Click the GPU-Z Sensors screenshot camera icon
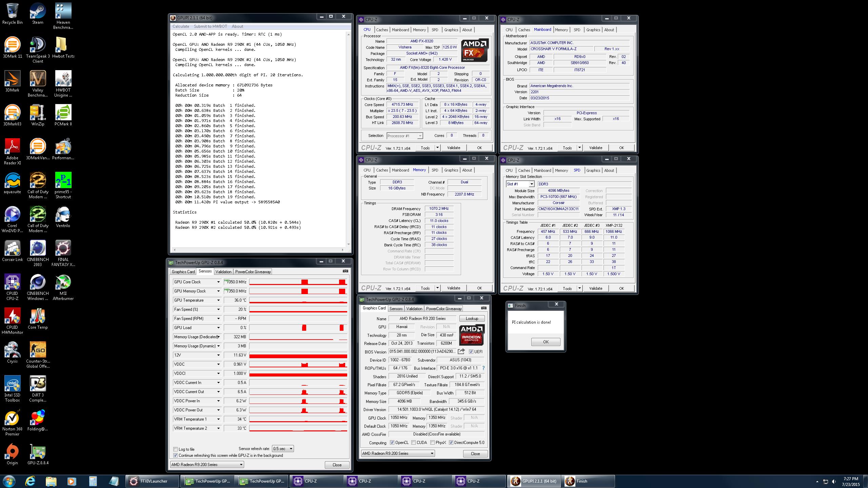 (x=345, y=271)
